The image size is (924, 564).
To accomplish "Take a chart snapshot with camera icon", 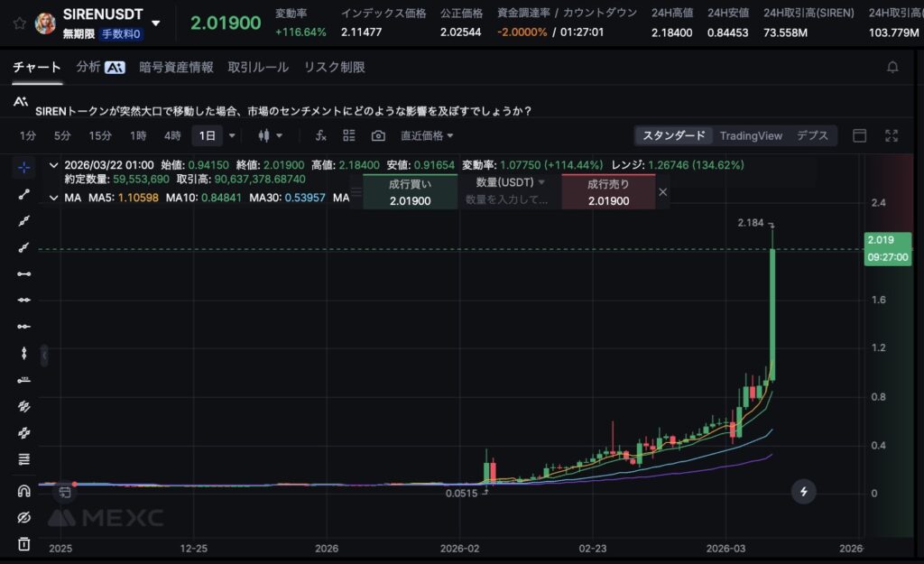I will (x=378, y=135).
